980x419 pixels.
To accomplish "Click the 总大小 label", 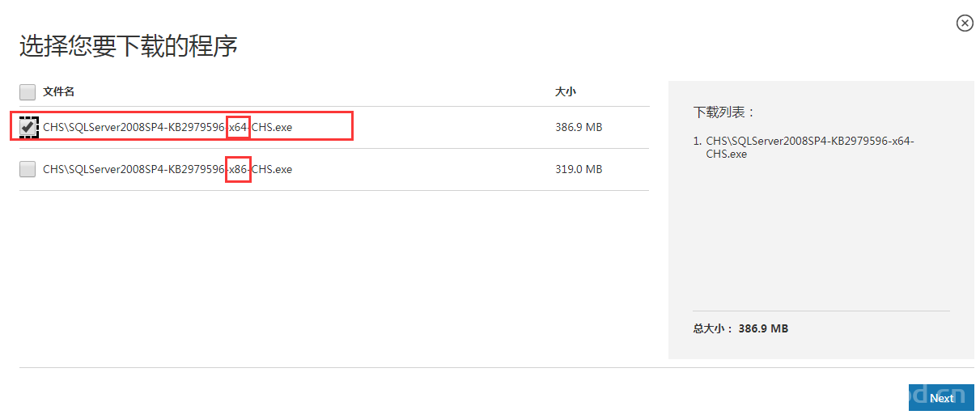I will click(x=712, y=328).
